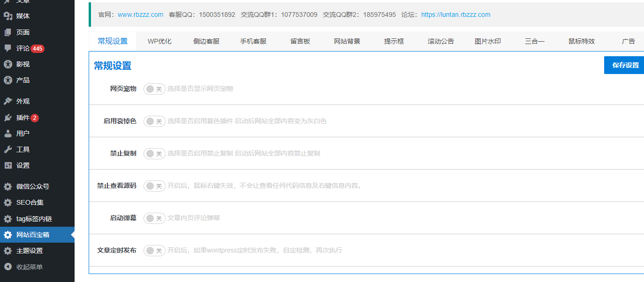Click the 微信公众号 gear icon
Viewport: 644px width, 282px height.
pos(8,186)
